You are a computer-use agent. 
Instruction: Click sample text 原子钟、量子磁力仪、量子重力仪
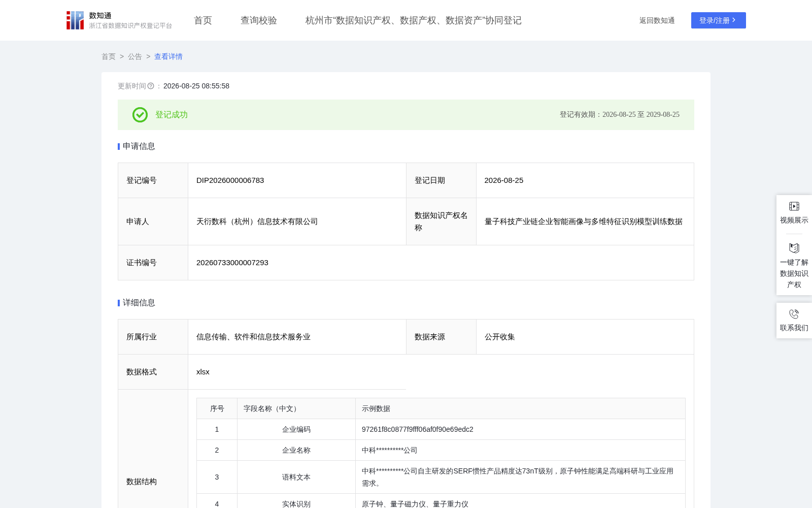(x=415, y=504)
